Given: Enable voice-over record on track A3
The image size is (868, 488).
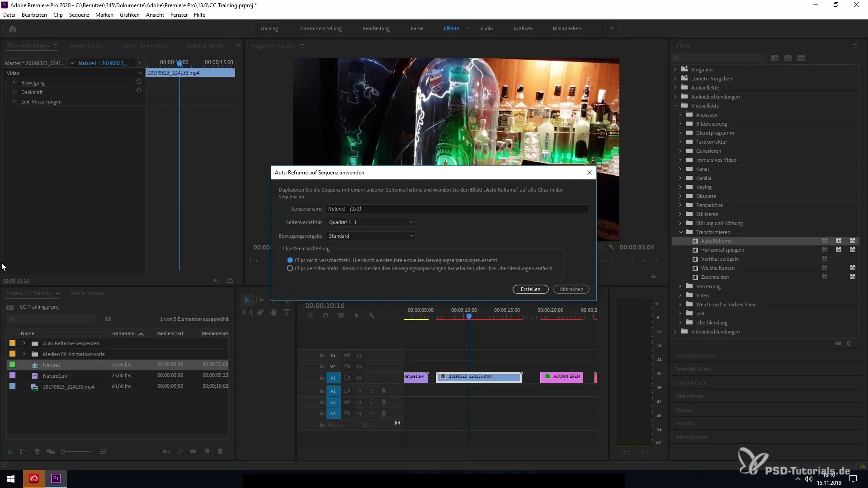Looking at the screenshot, I should pos(383,414).
